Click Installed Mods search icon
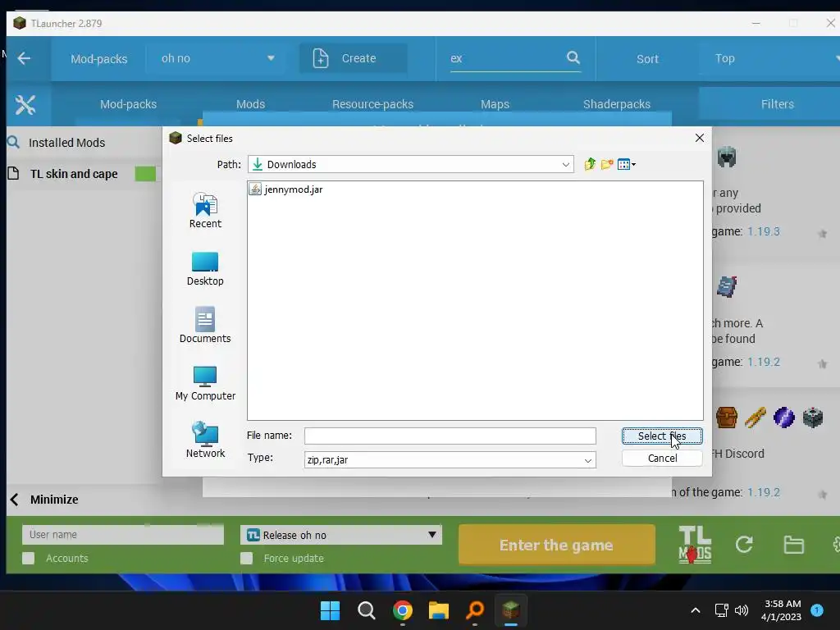The width and height of the screenshot is (840, 630). [13, 143]
